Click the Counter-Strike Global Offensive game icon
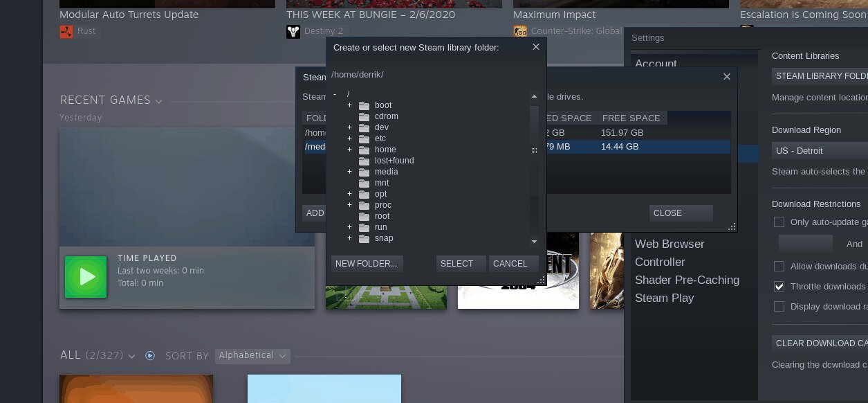Image resolution: width=868 pixels, height=403 pixels. (x=520, y=30)
